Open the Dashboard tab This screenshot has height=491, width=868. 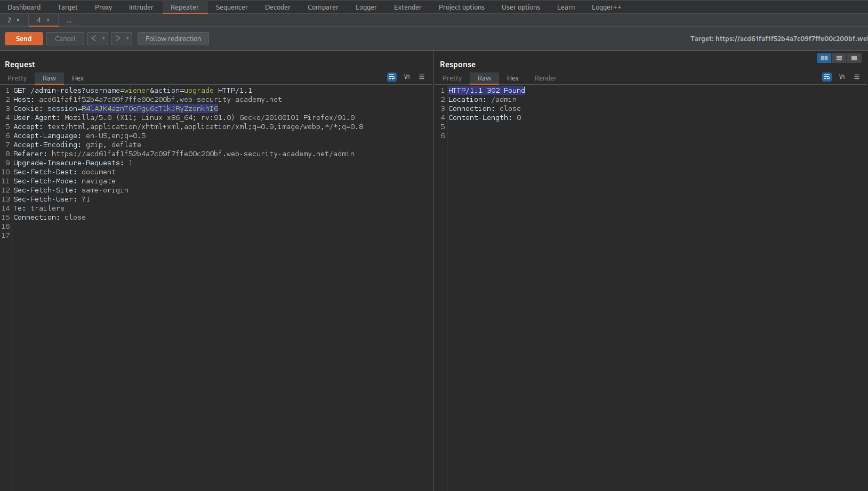(24, 7)
